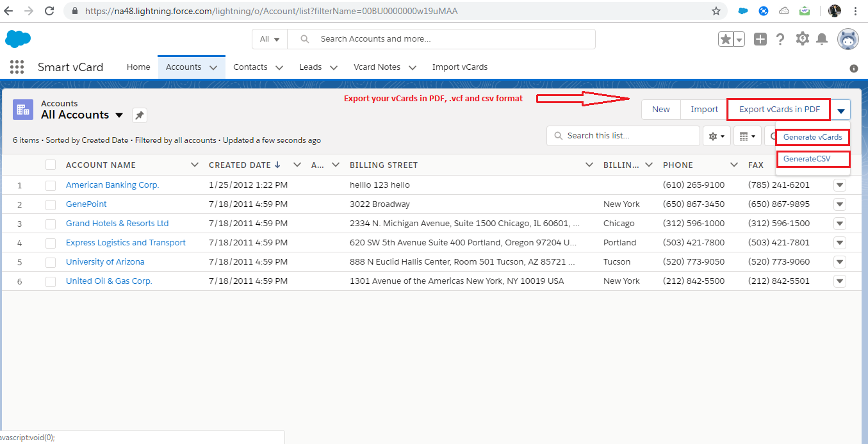
Task: Check the Express Logistics and Transport checkbox
Action: 51,243
